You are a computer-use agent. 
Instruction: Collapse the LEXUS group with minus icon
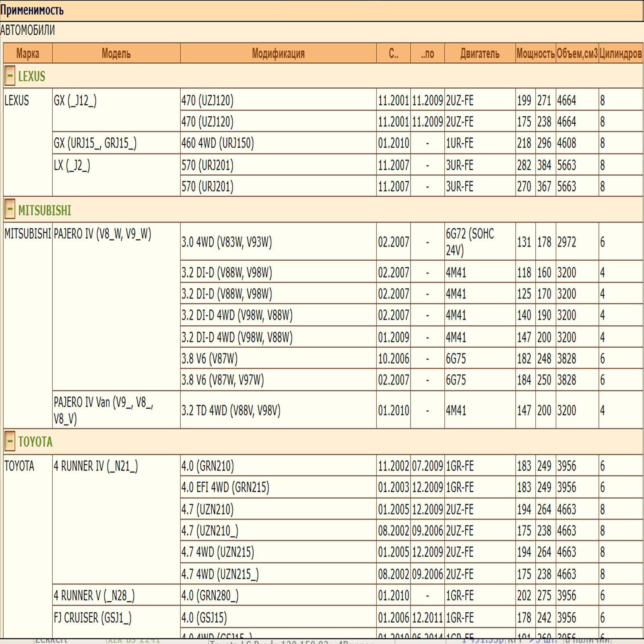coord(10,76)
